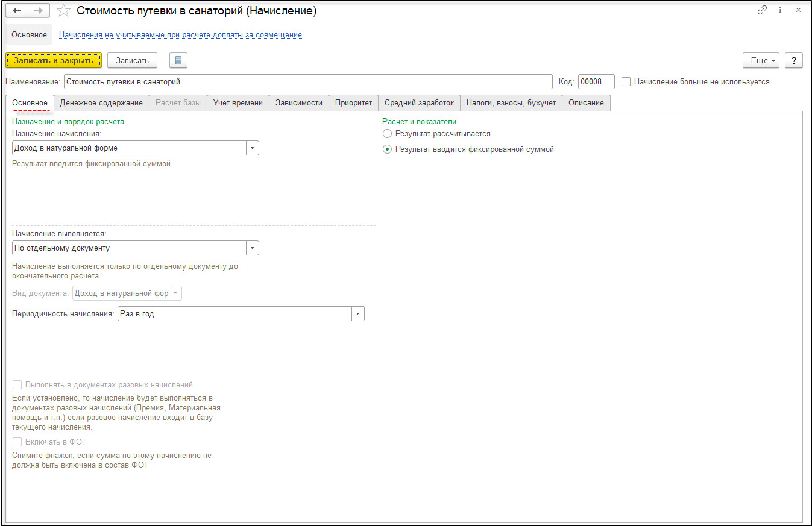Switch to the 'Приоритет' tab

coord(354,102)
